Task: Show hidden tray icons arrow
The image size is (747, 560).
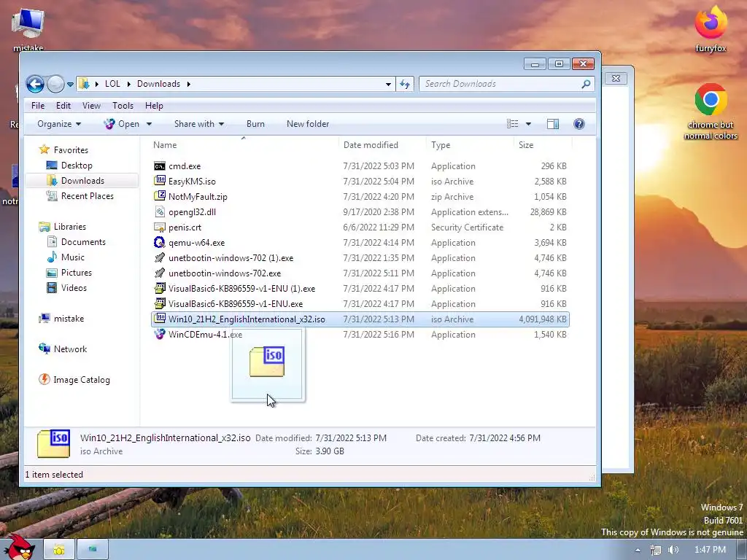Action: click(x=638, y=550)
